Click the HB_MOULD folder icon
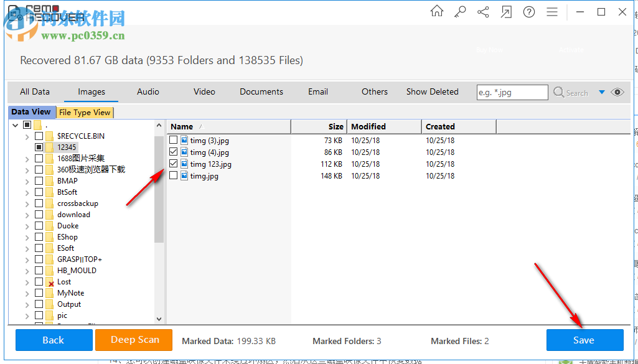The width and height of the screenshot is (638, 364). (x=50, y=271)
